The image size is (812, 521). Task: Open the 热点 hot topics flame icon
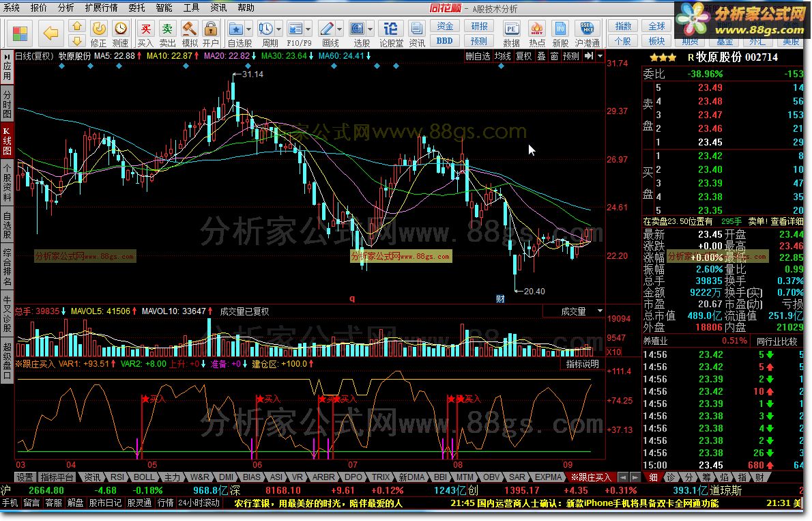tap(536, 34)
